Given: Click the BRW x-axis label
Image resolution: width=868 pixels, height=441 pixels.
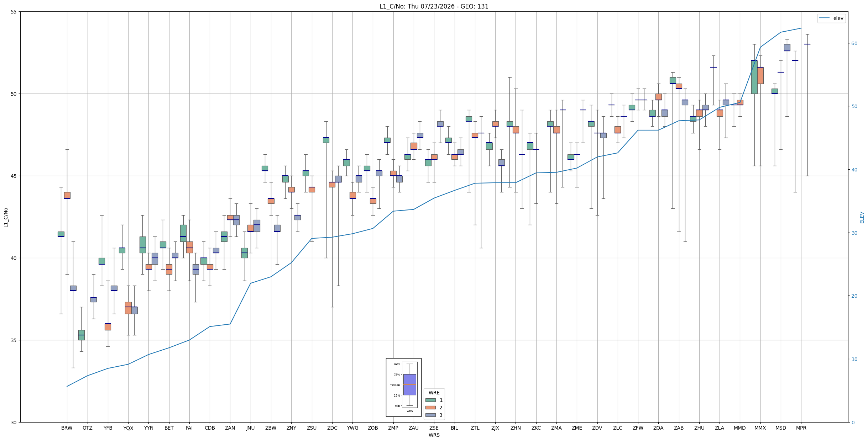Looking at the screenshot, I should click(x=67, y=428).
